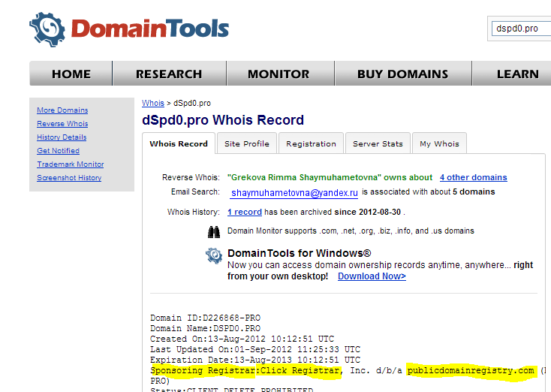This screenshot has height=392, width=551.
Task: Click the Download Now> link
Action: pyautogui.click(x=372, y=276)
